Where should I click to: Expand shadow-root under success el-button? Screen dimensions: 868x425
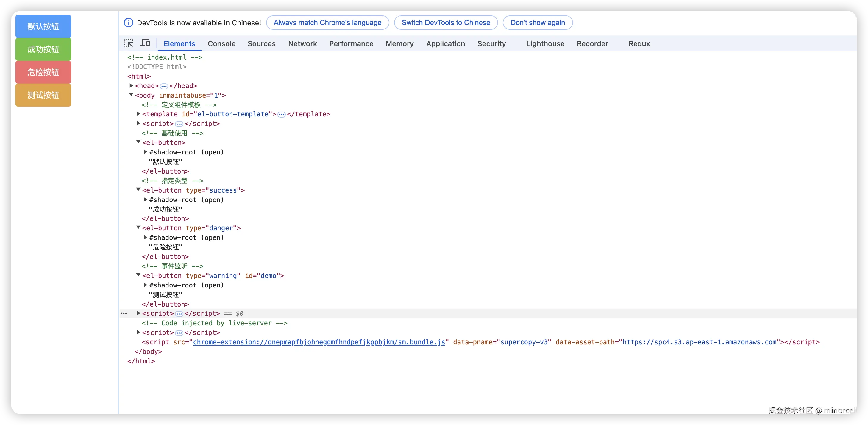(x=145, y=199)
